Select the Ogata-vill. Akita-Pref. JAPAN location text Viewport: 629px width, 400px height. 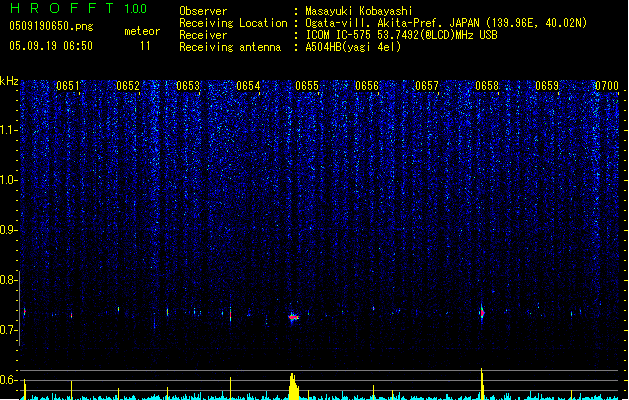pos(446,23)
